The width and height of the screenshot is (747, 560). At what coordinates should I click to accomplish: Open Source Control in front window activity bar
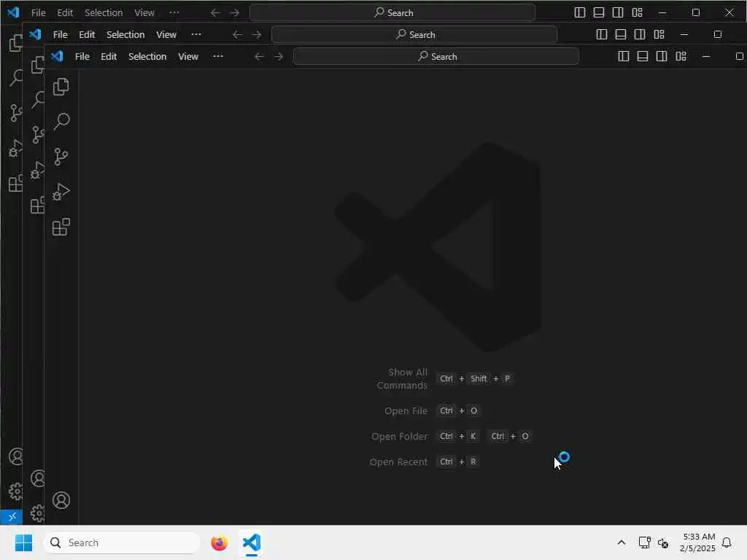tap(61, 156)
